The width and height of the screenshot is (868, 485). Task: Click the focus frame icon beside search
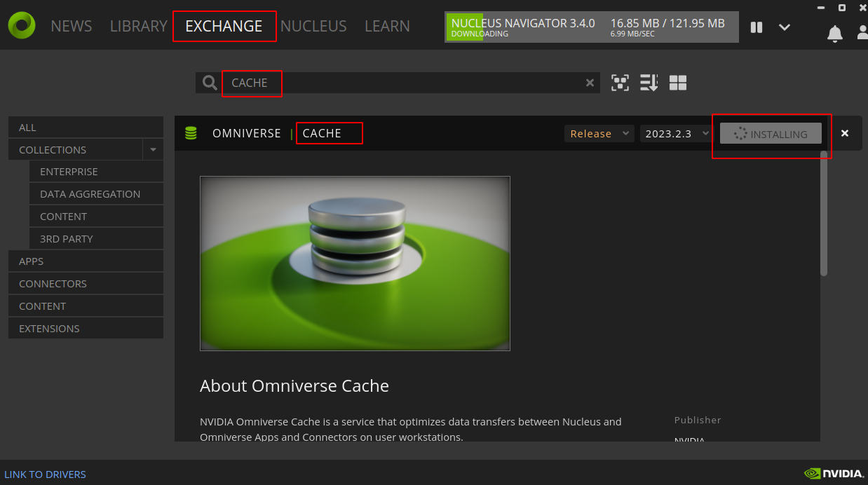click(620, 83)
